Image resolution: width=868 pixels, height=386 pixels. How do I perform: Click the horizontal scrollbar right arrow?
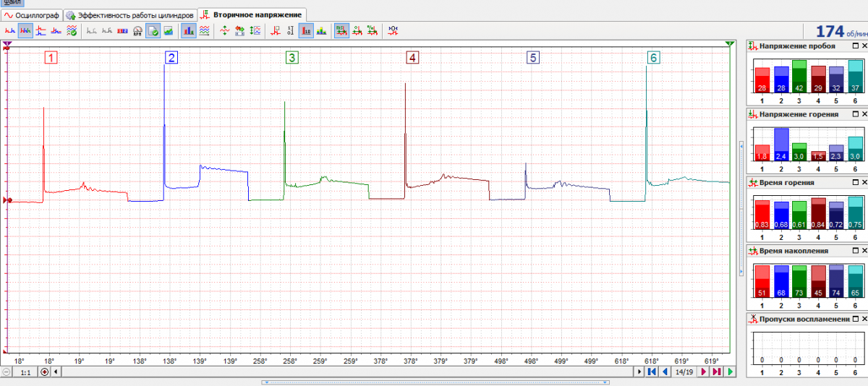(638, 372)
